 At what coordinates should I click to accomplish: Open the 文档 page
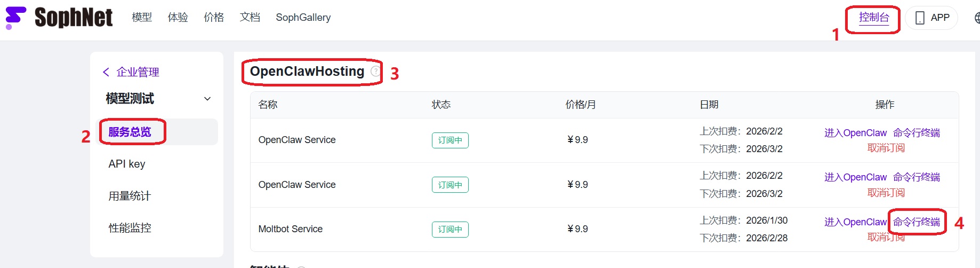pos(250,18)
